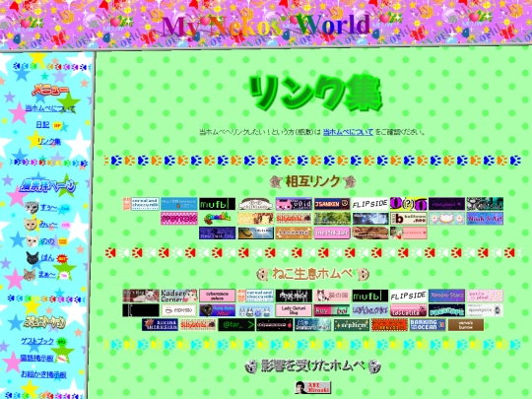Open the New Dusk City banner
Screen dimensions: 532x399
tap(217, 233)
